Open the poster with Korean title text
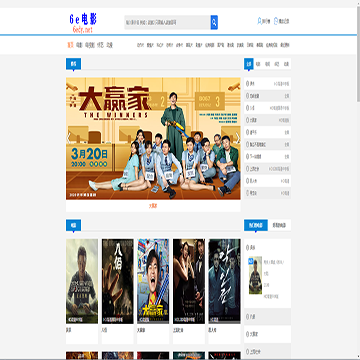The height and width of the screenshot is (360, 360). (225, 281)
